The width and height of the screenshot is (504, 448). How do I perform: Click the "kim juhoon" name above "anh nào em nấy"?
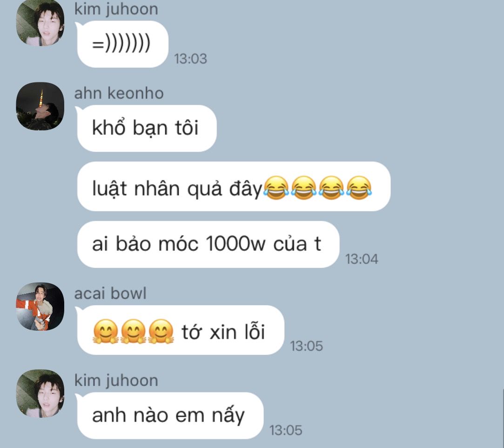[x=116, y=380]
